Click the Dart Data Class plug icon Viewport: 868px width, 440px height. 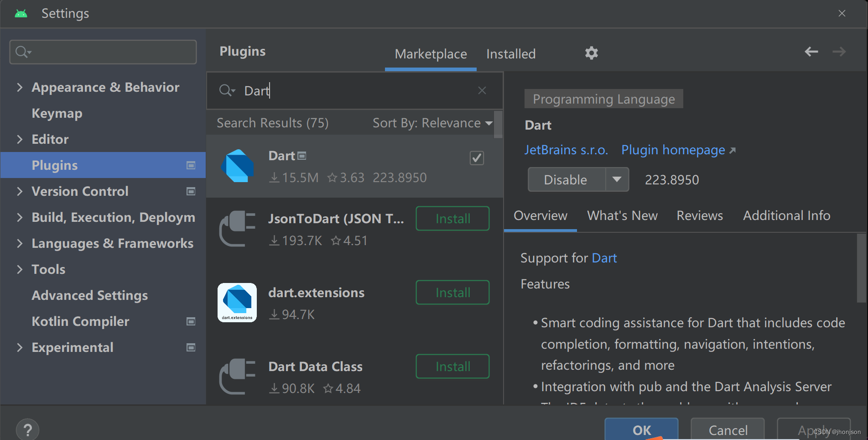tap(237, 376)
